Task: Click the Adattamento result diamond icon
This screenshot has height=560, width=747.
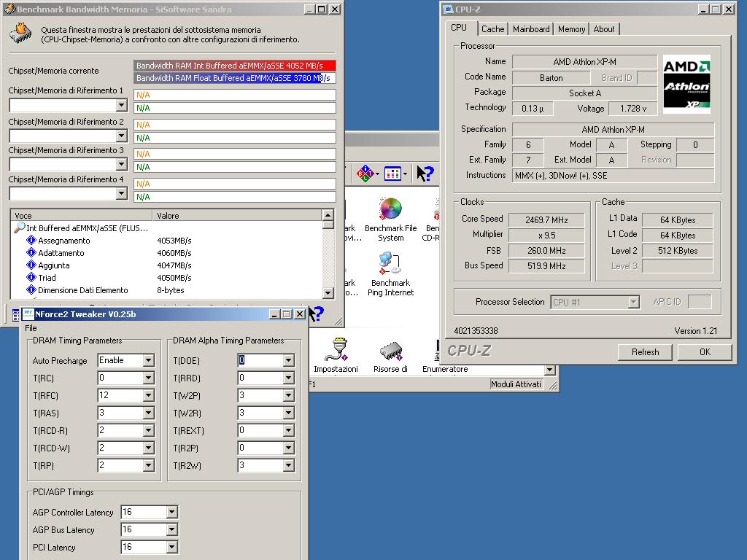Action: [x=31, y=252]
